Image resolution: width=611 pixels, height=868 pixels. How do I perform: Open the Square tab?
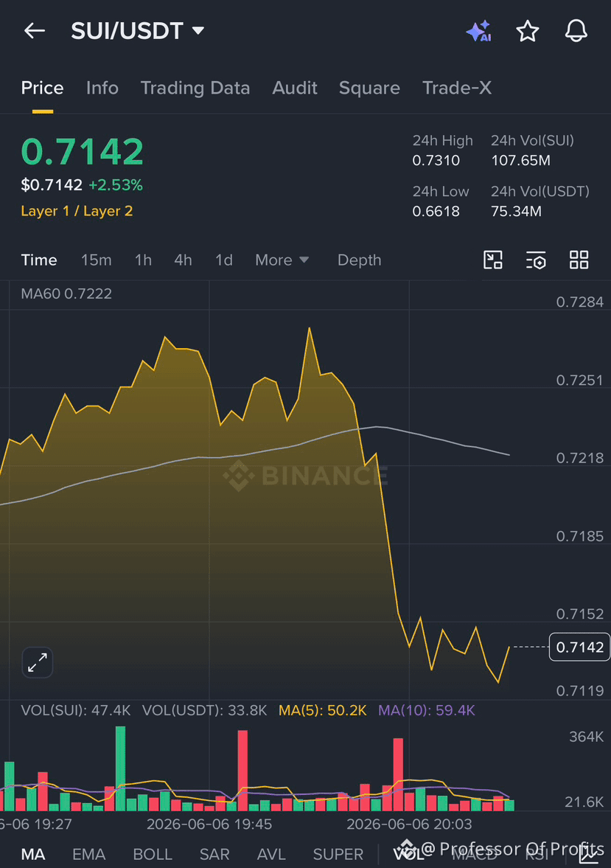(x=369, y=88)
